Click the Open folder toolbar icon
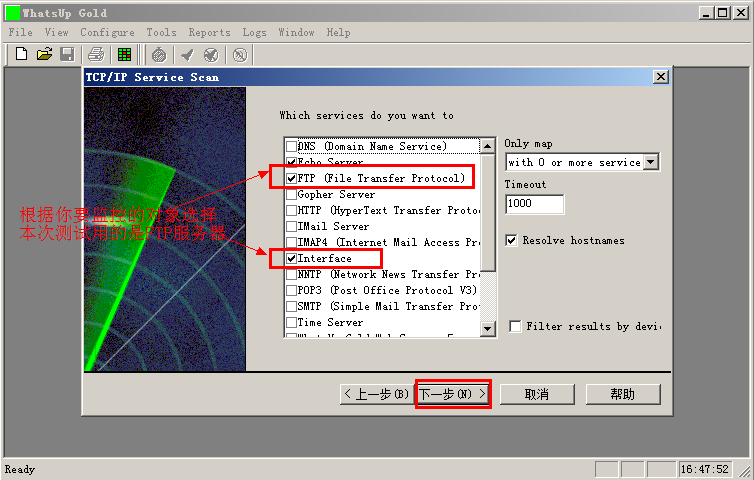The image size is (754, 480). (44, 54)
